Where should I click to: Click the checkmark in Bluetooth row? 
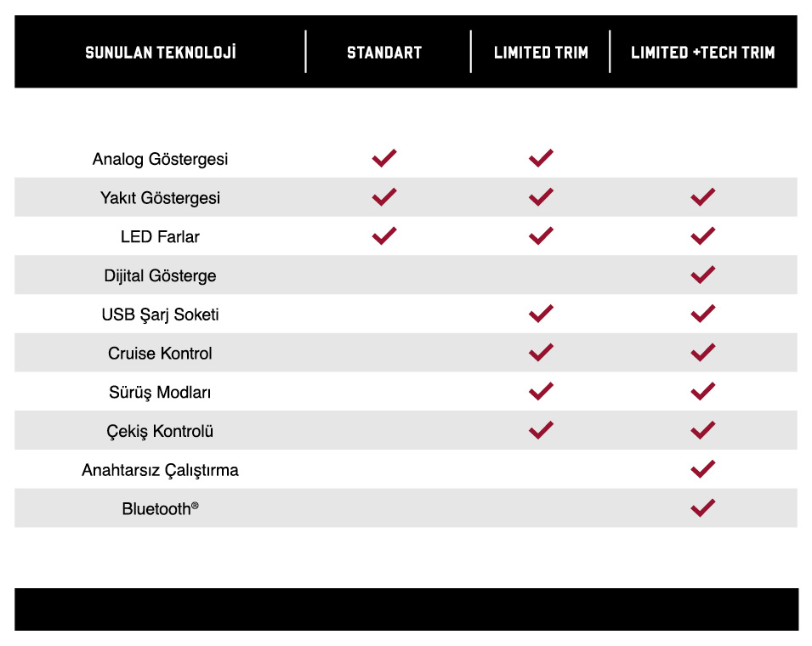(703, 508)
